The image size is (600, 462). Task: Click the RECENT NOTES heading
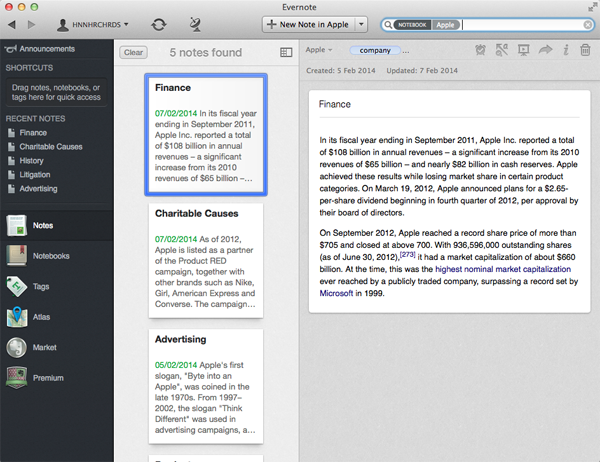tap(35, 119)
